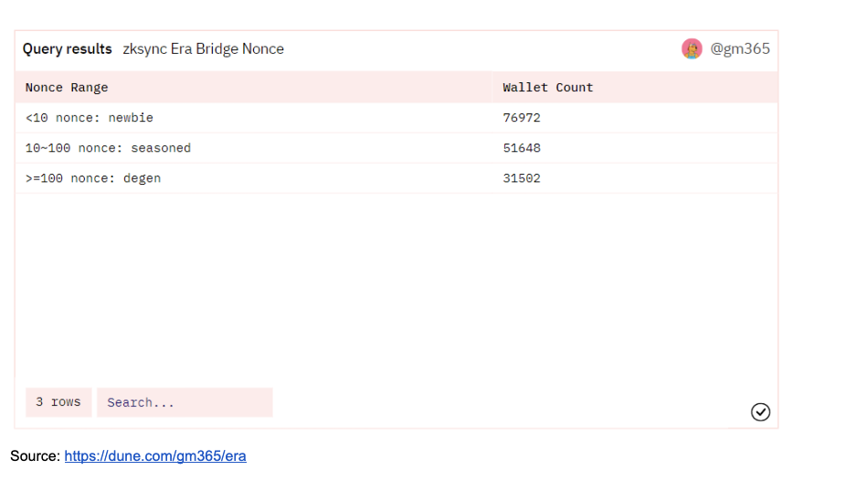Click the Query results heading

coord(67,48)
